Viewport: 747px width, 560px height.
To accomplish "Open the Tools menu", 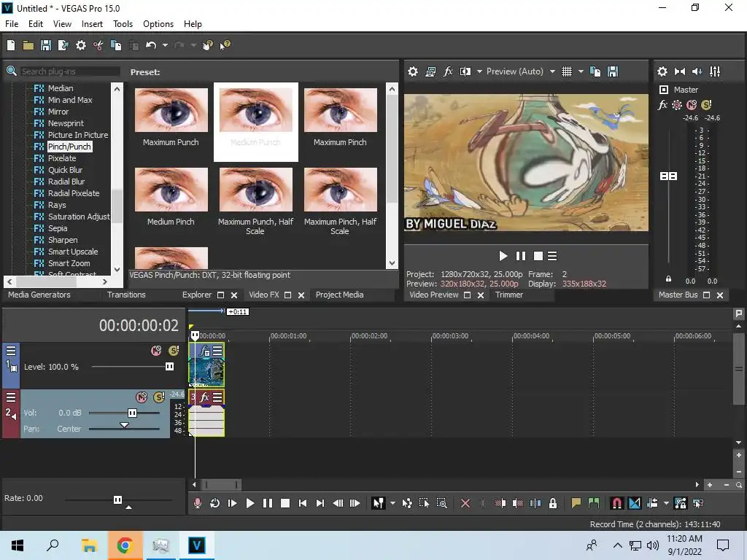I will coord(123,24).
